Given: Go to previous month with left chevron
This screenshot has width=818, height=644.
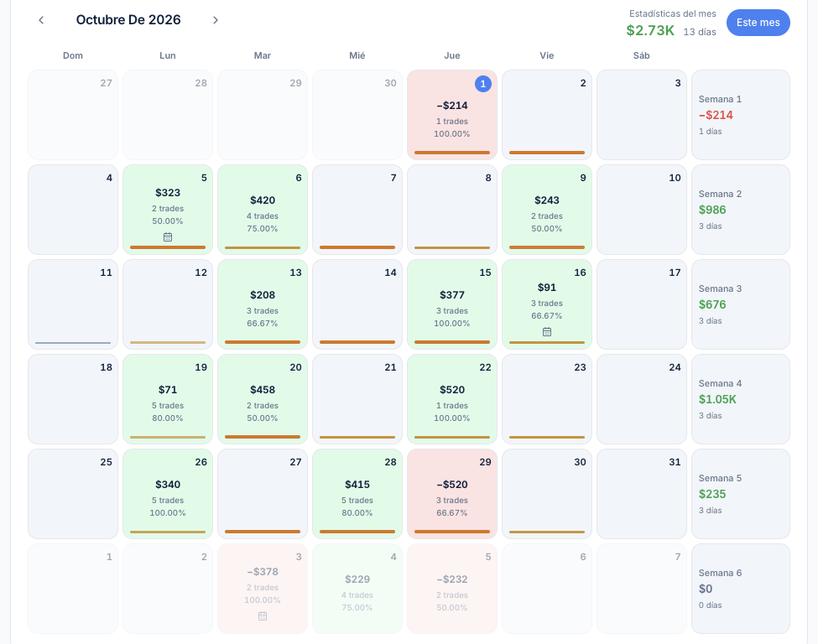Looking at the screenshot, I should pos(41,20).
